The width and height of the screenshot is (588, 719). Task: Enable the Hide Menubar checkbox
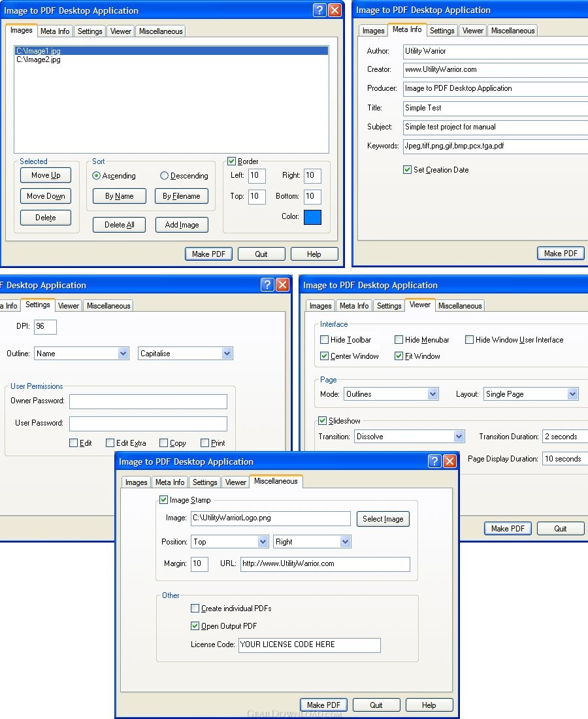pyautogui.click(x=399, y=339)
